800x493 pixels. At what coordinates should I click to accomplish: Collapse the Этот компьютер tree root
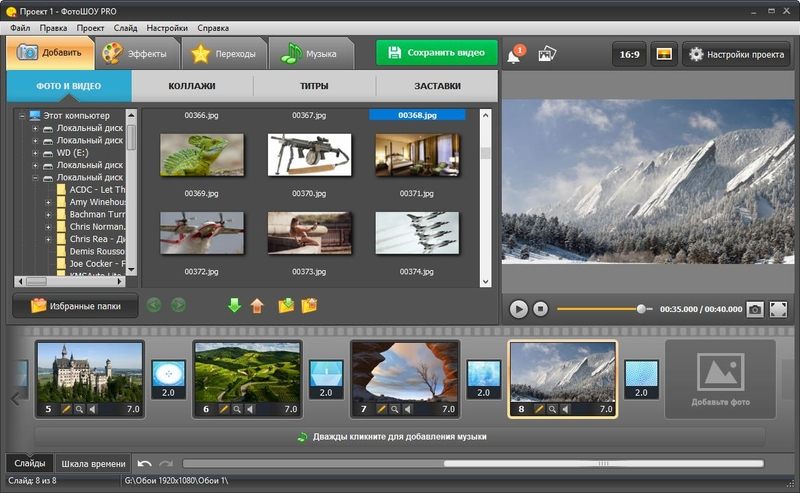[22, 116]
